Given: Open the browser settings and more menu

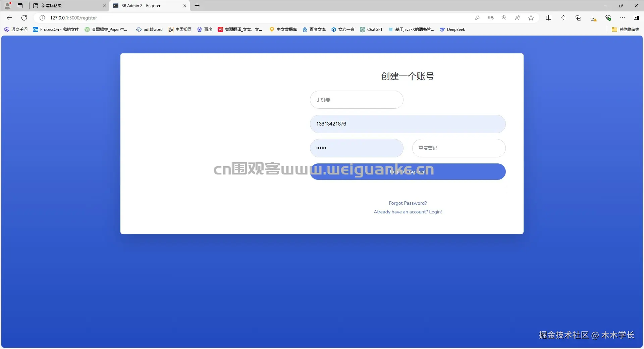Looking at the screenshot, I should coord(623,18).
